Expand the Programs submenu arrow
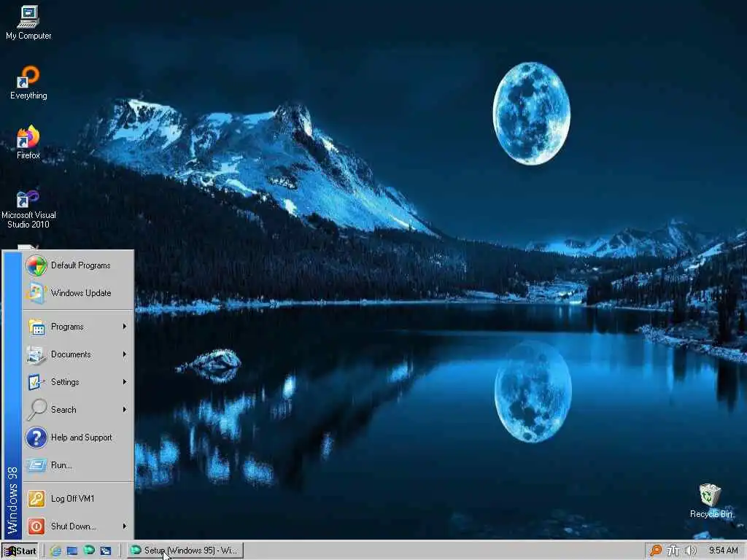747x560 pixels. pos(124,327)
